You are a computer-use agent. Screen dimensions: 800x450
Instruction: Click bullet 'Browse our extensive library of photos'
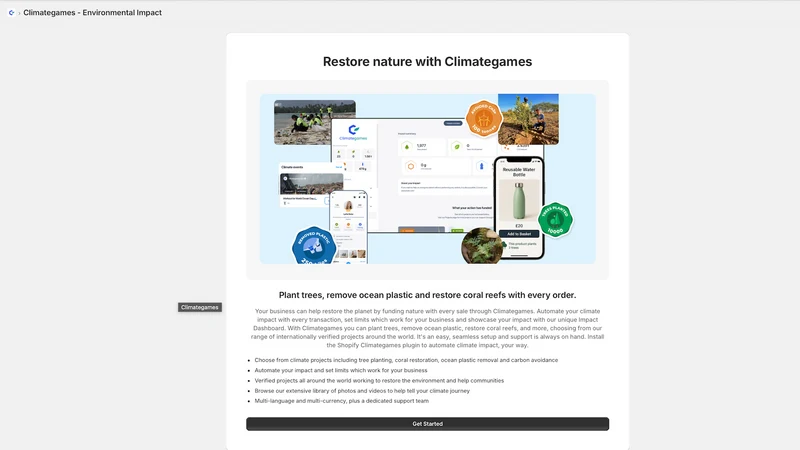pos(362,391)
